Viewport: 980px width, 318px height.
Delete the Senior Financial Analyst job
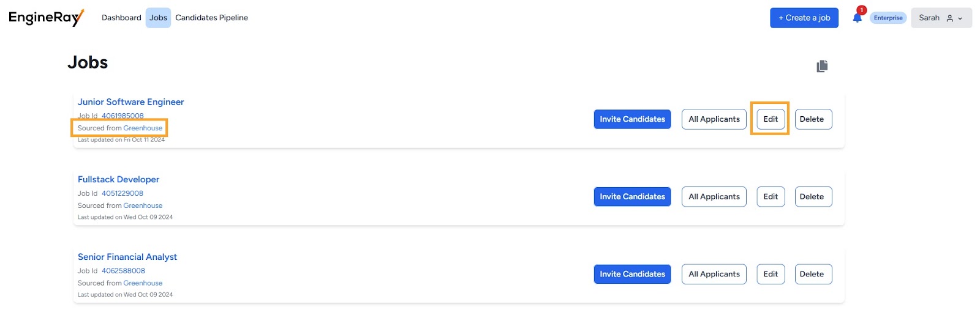point(812,275)
